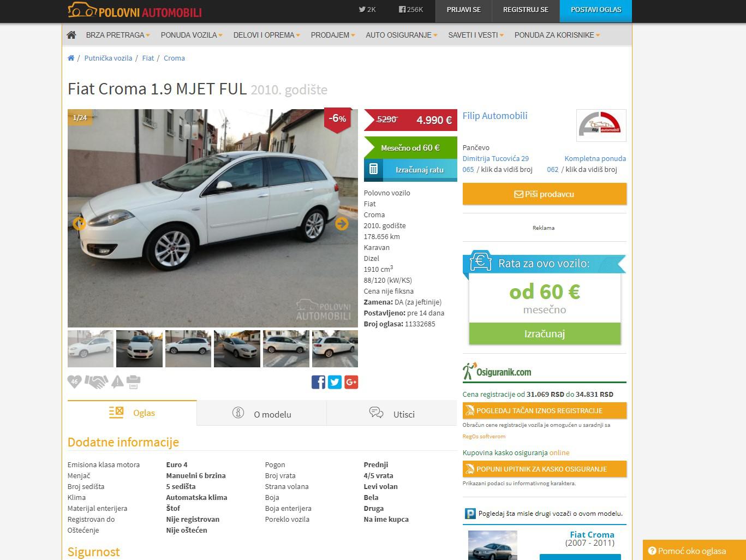Expand the SAVETI I VESTI menu
Viewport: 746px width, 560px height.
pyautogui.click(x=476, y=35)
